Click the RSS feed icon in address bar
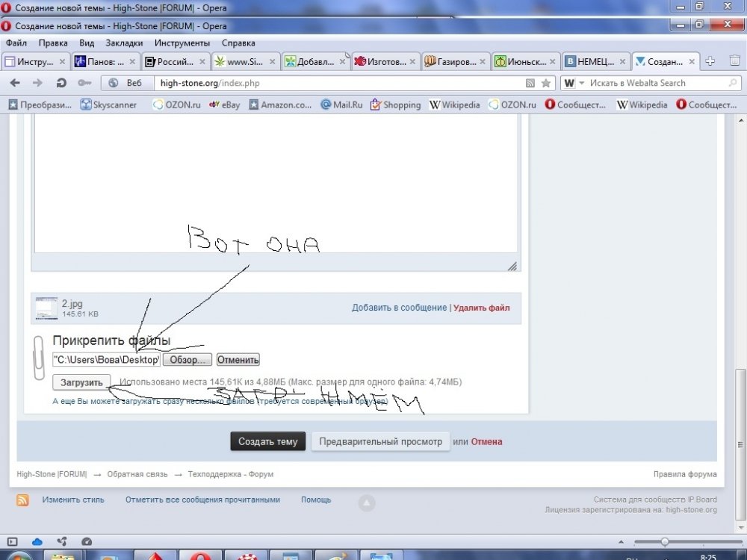Screen dimensions: 747x560 530,84
